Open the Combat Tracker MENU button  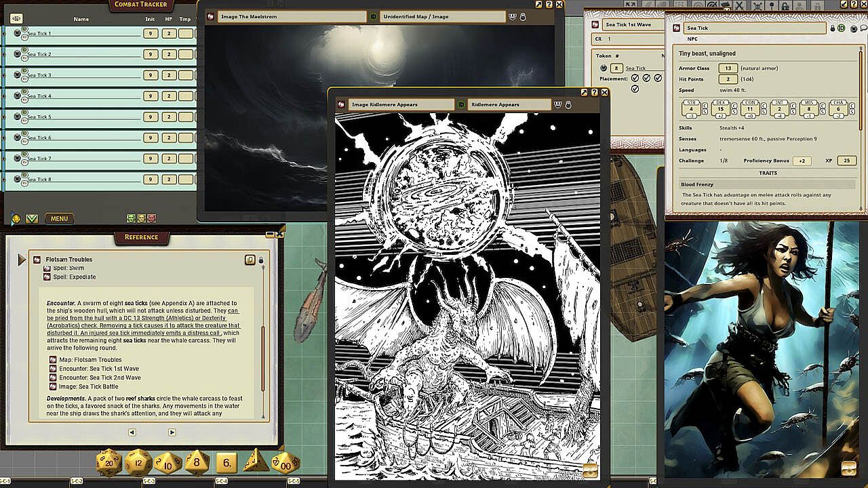tap(59, 219)
